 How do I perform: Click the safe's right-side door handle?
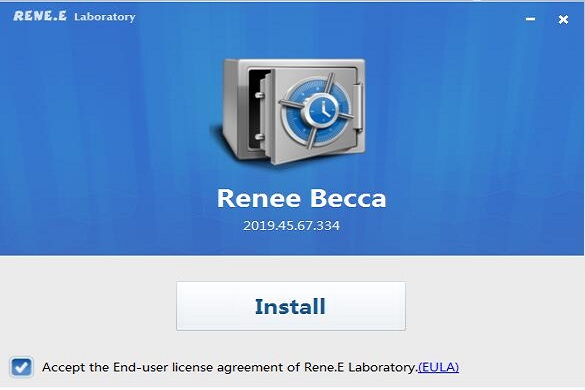[358, 107]
